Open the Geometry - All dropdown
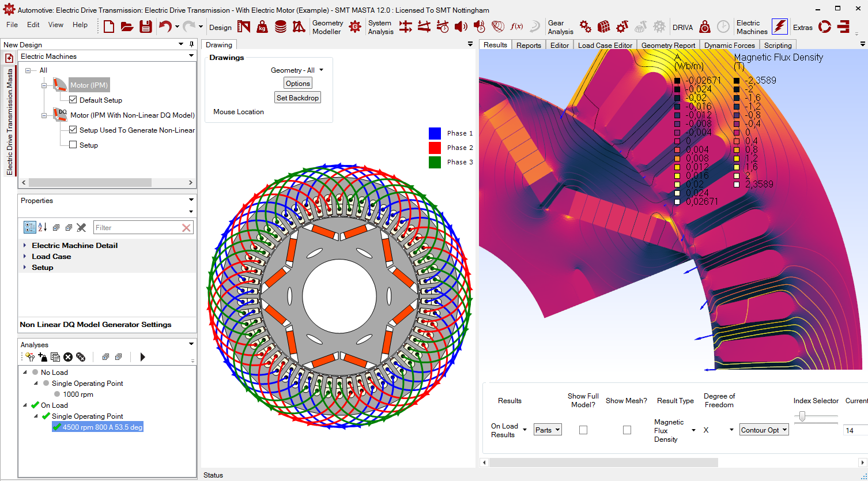The width and height of the screenshot is (868, 481). (x=297, y=70)
